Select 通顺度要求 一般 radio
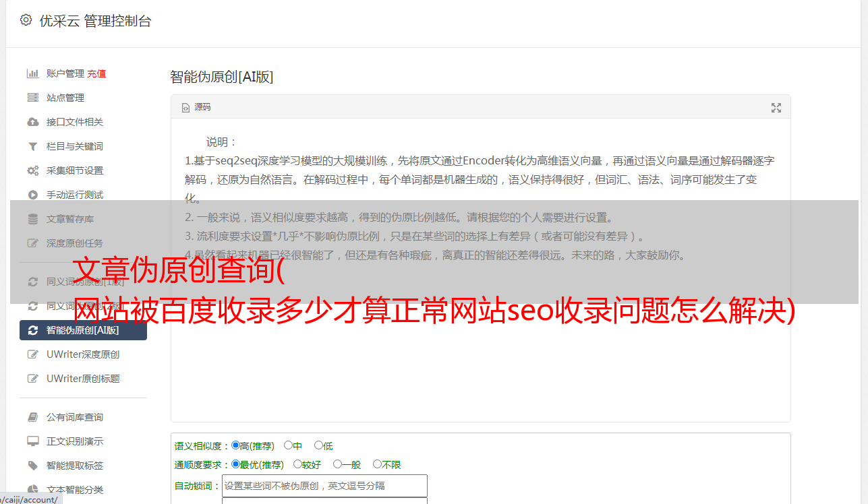This screenshot has width=868, height=504. tap(337, 464)
